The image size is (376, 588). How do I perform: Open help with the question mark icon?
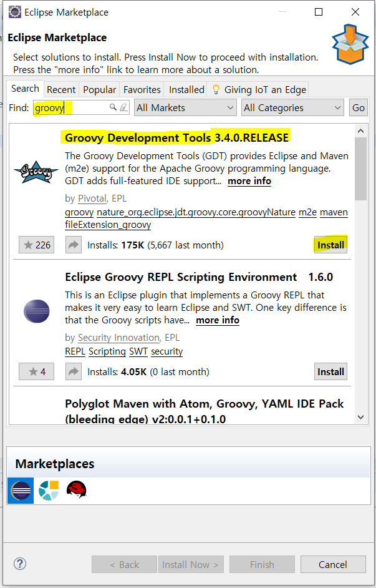click(x=19, y=564)
